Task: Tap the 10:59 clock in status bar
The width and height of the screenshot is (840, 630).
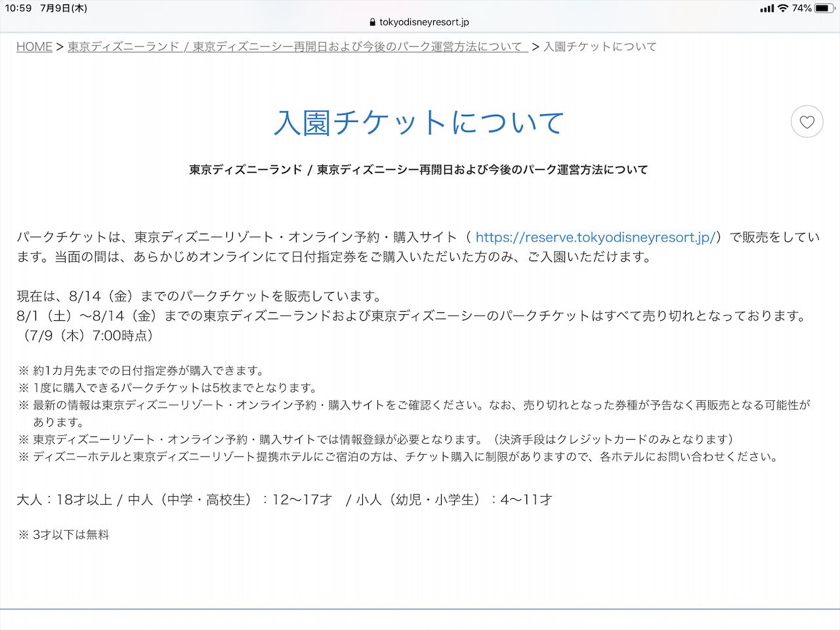Action: (18, 9)
